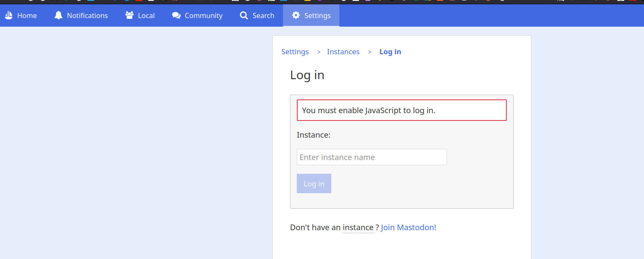The height and width of the screenshot is (259, 644).
Task: Click the Home sailboat icon
Action: click(9, 15)
